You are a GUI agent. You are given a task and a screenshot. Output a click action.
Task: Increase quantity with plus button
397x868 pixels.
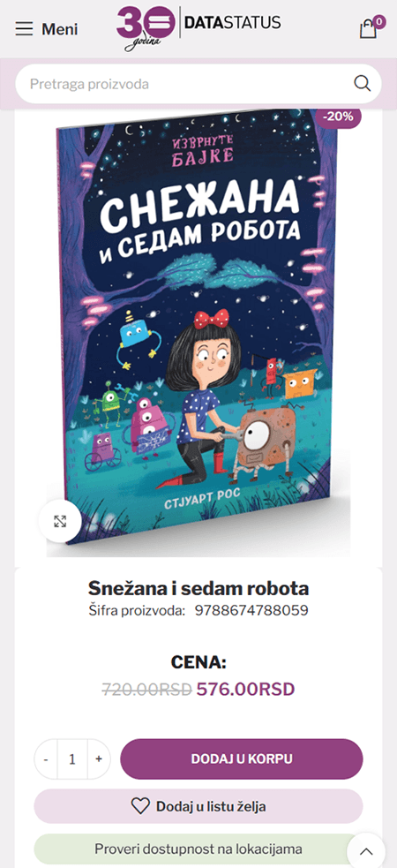[x=99, y=759]
